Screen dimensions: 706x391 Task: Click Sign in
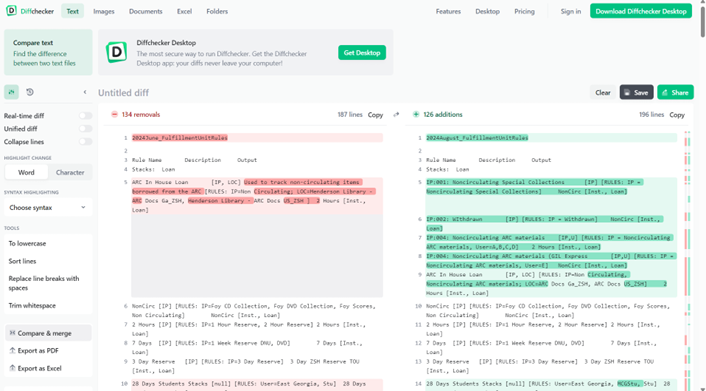(x=570, y=11)
